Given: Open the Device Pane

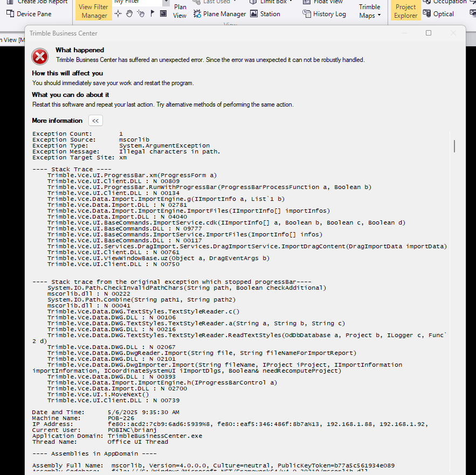Looking at the screenshot, I should pyautogui.click(x=29, y=14).
